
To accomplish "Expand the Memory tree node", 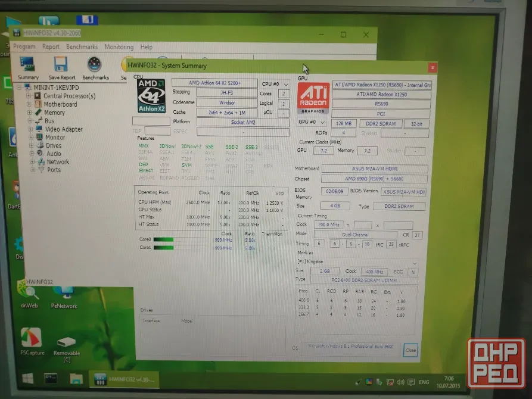I will click(30, 113).
